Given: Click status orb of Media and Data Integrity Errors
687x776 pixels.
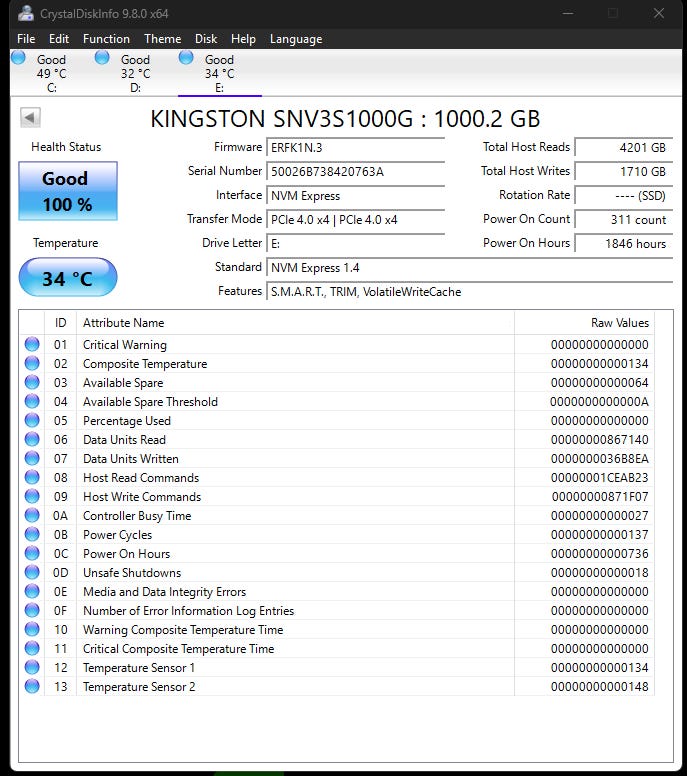Looking at the screenshot, I should (x=32, y=591).
